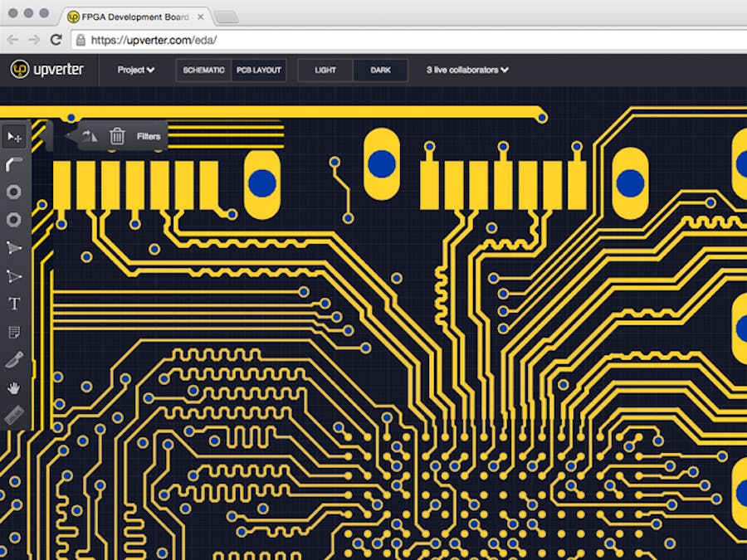747x560 pixels.
Task: Select the FPGA Development Board browser tab
Action: [x=136, y=17]
